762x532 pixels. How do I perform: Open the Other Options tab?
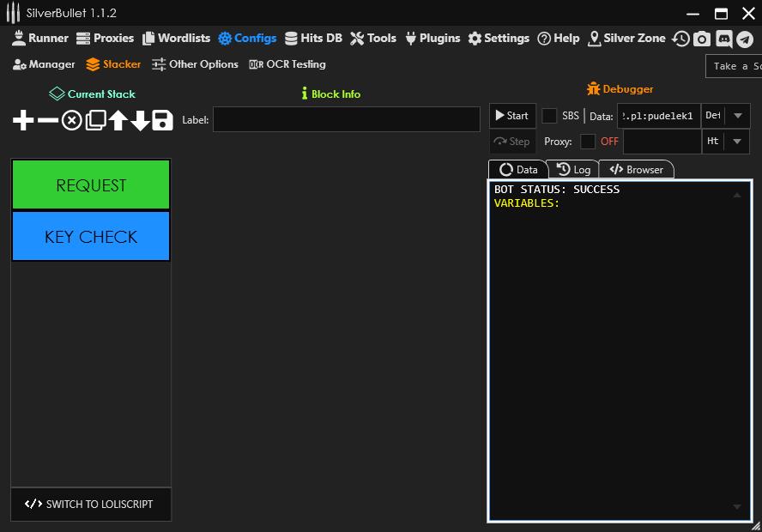pyautogui.click(x=195, y=64)
